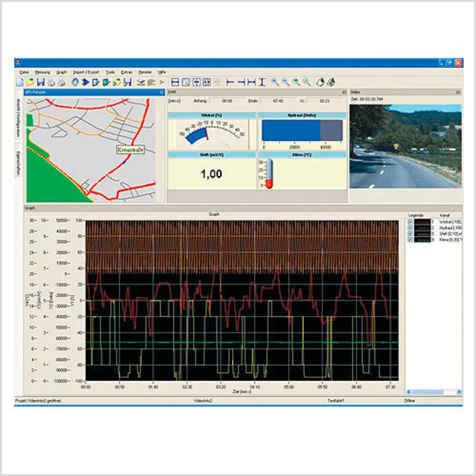This screenshot has height=476, width=476.
Task: Click the last magnifier icon in zoom group
Action: (x=307, y=82)
